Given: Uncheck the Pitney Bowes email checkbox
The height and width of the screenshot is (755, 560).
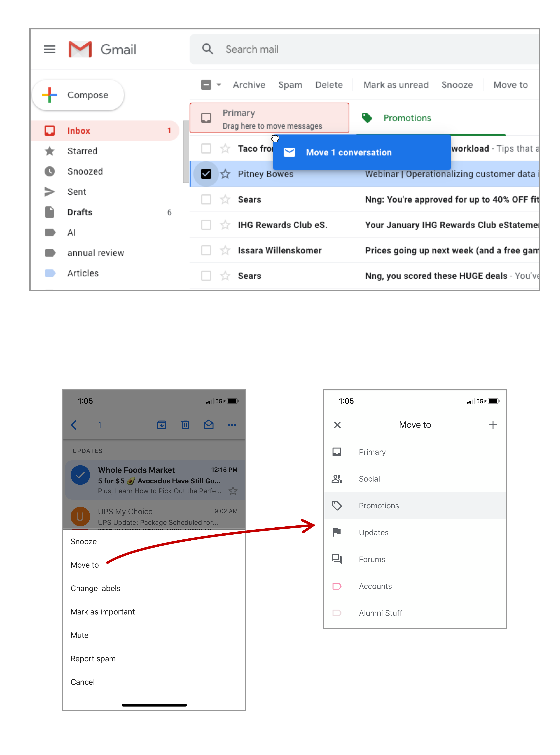Looking at the screenshot, I should pyautogui.click(x=206, y=174).
